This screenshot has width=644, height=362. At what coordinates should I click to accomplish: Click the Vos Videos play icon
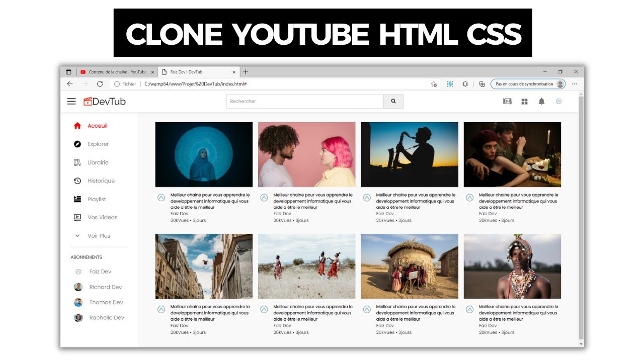77,218
